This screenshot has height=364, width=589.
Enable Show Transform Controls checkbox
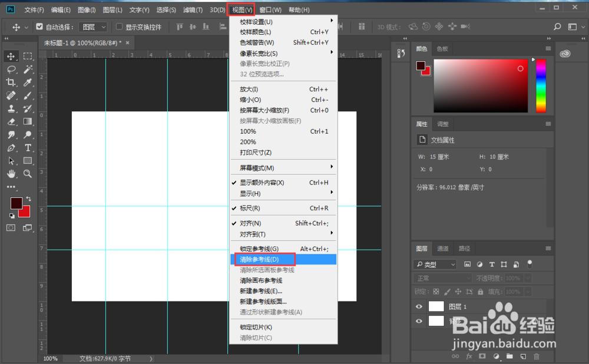click(x=119, y=27)
